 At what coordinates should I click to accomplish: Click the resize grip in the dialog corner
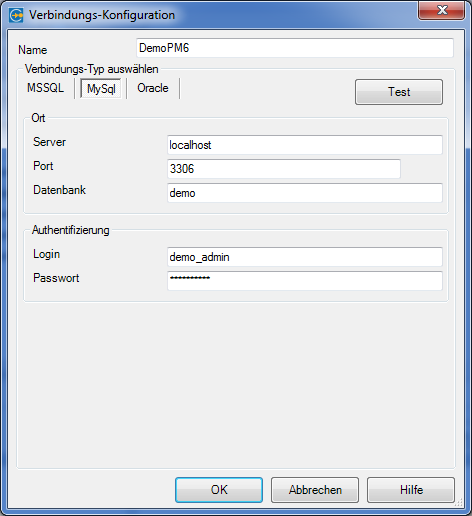click(459, 503)
